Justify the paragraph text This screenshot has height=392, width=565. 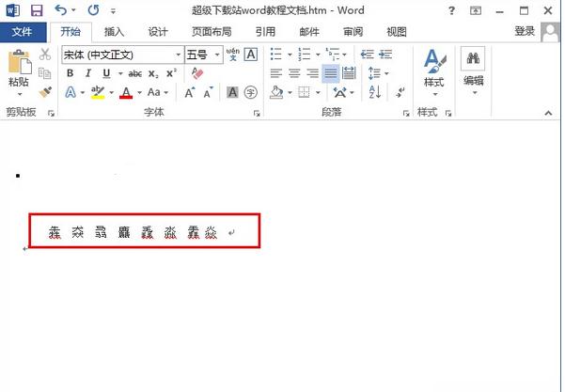click(331, 73)
